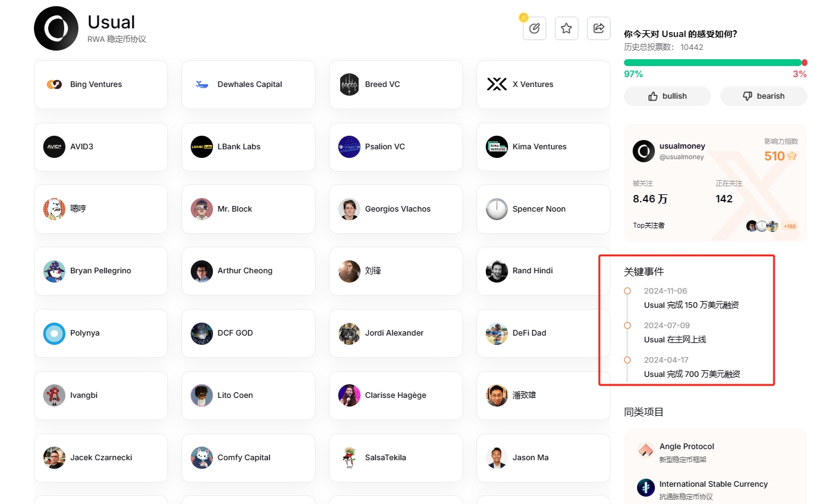Open the LBank Labs investor card
Screen dimensions: 837x504
pyautogui.click(x=248, y=147)
